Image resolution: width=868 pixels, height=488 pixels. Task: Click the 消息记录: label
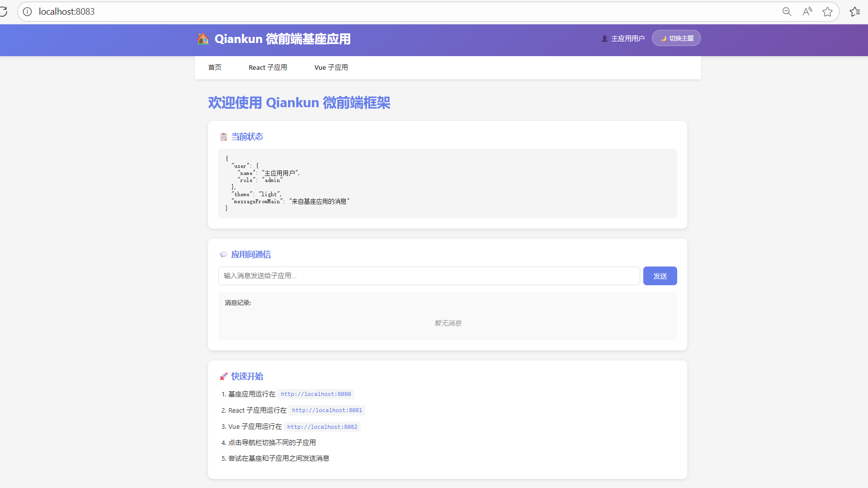[x=238, y=303]
